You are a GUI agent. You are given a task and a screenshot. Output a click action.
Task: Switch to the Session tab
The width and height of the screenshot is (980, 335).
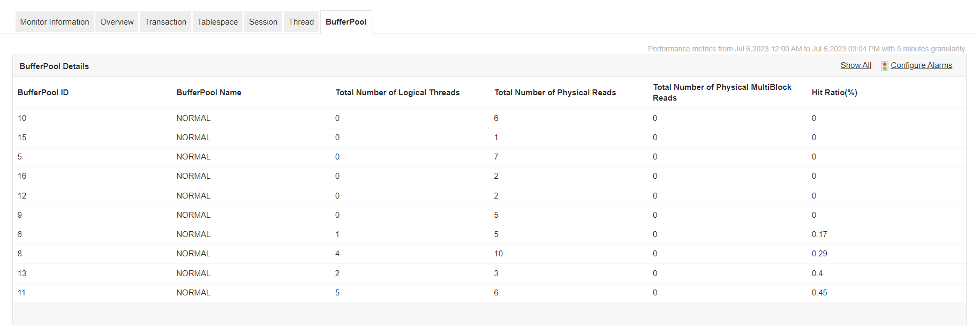263,22
